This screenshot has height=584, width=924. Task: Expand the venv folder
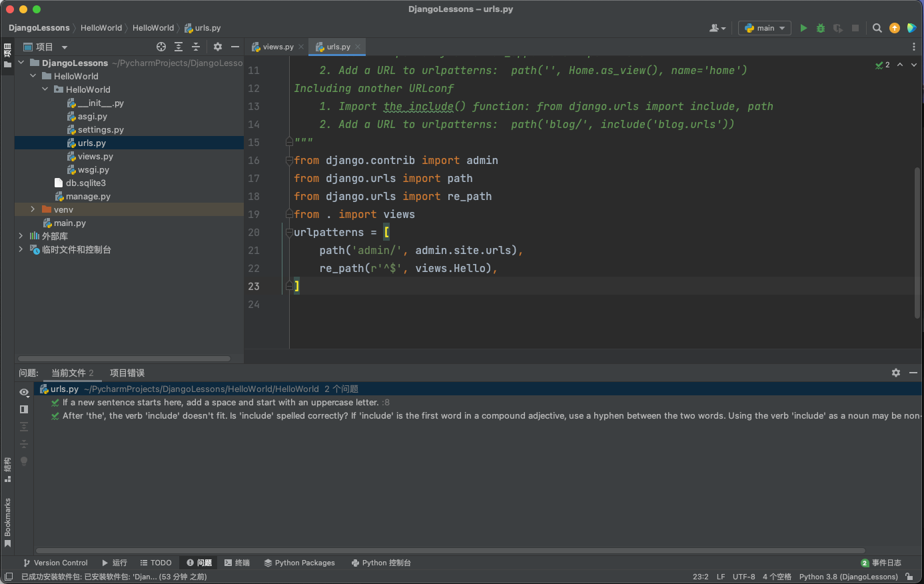click(x=33, y=209)
